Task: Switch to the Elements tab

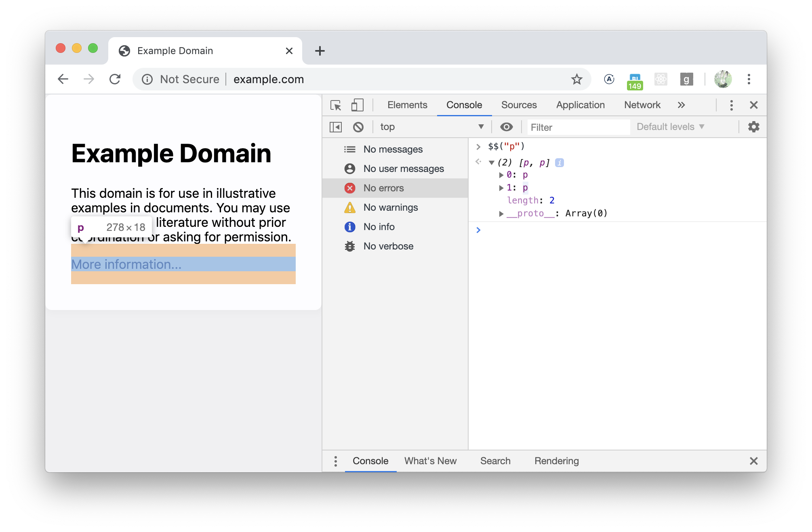Action: point(407,105)
